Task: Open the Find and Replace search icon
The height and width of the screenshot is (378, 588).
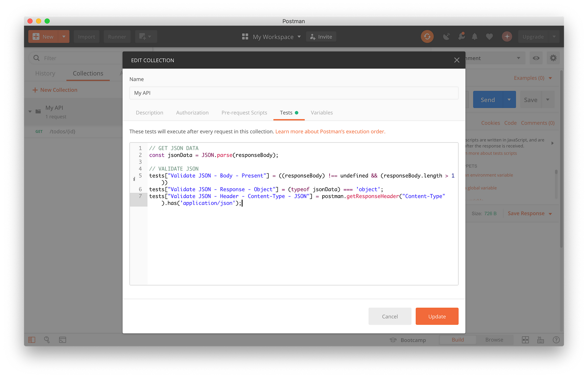Action: click(x=47, y=340)
